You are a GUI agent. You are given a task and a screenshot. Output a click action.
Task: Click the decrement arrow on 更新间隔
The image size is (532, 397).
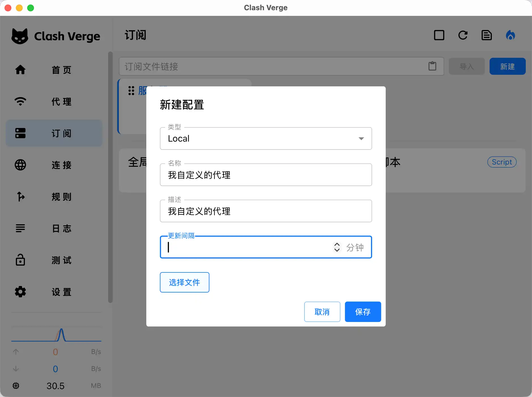point(337,250)
